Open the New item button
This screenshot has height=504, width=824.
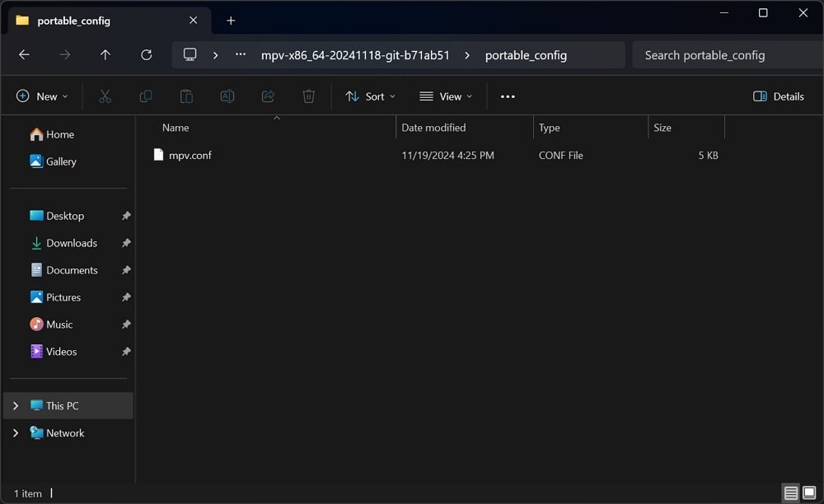point(42,96)
